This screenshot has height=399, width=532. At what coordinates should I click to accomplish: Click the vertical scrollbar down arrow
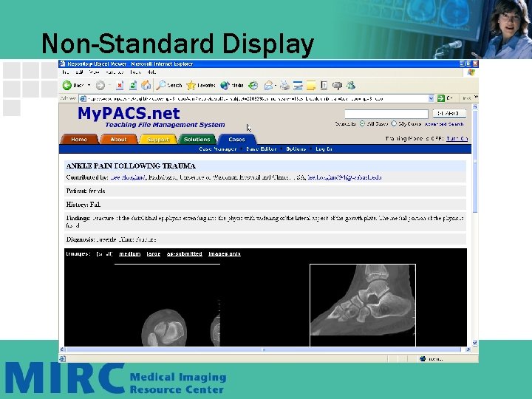click(475, 343)
